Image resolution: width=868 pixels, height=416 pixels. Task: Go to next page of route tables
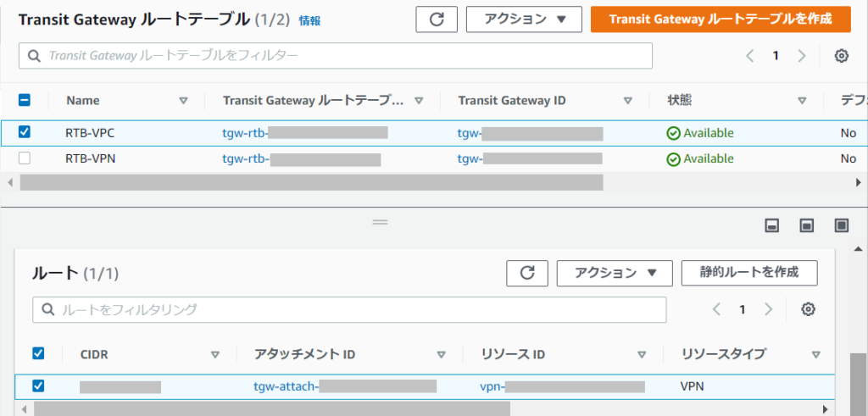point(801,55)
